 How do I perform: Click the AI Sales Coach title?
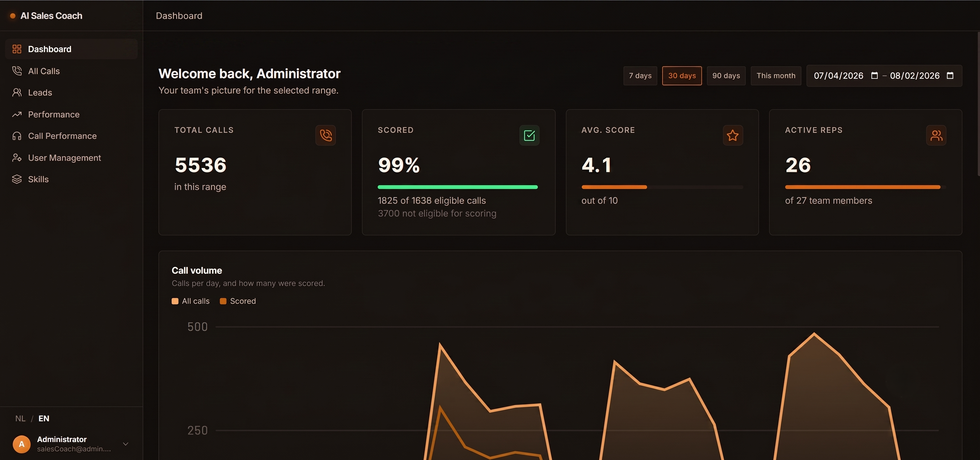coord(51,16)
